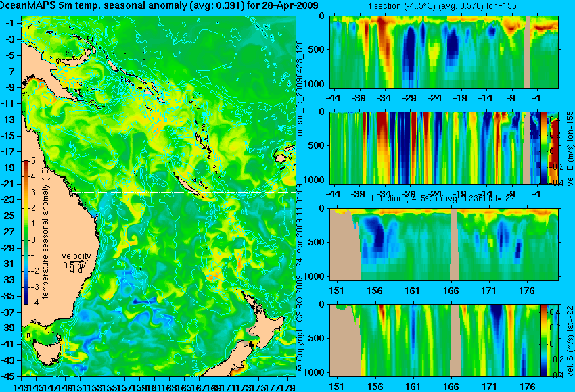This screenshot has width=575, height=392.
Task: Click the vertical dashed line at longitude 155
Action: [110, 196]
